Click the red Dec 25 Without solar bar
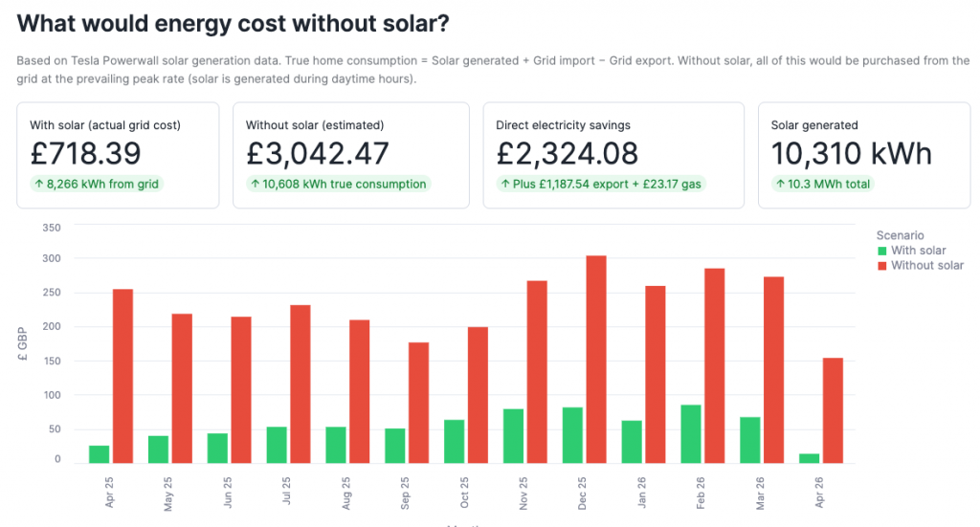This screenshot has width=980, height=527. coord(595,359)
